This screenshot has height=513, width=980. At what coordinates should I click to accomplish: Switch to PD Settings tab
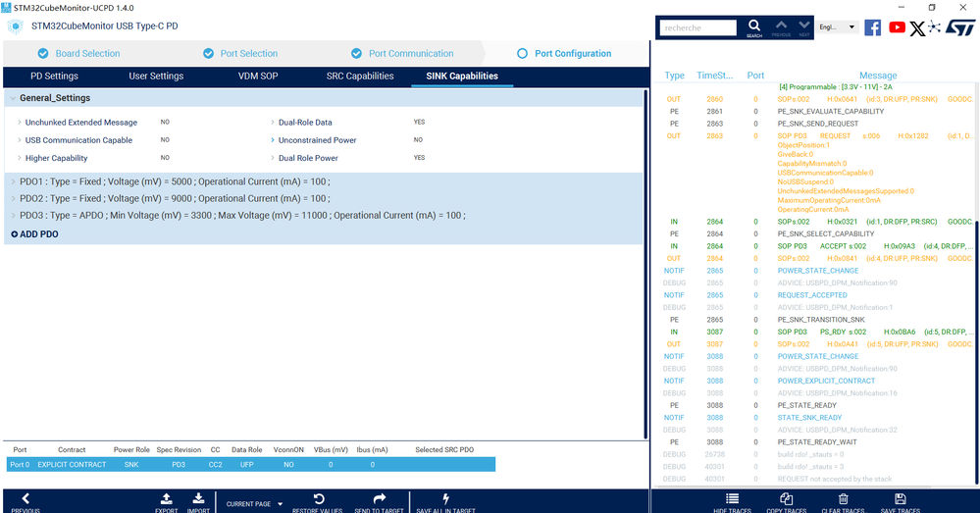click(x=54, y=77)
